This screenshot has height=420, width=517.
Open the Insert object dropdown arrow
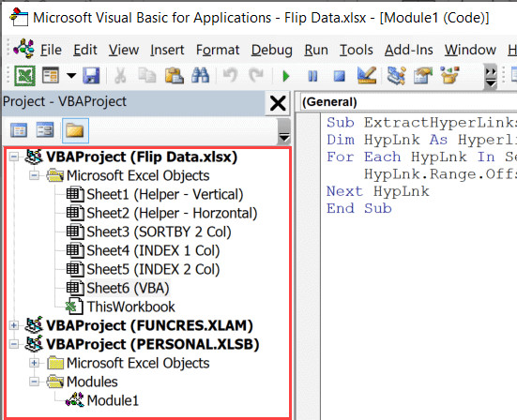click(x=71, y=76)
